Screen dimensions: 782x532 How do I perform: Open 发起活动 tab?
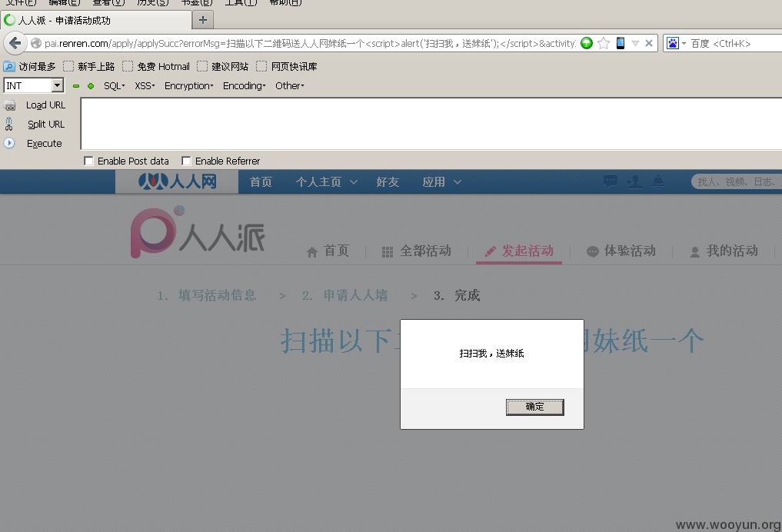click(519, 251)
